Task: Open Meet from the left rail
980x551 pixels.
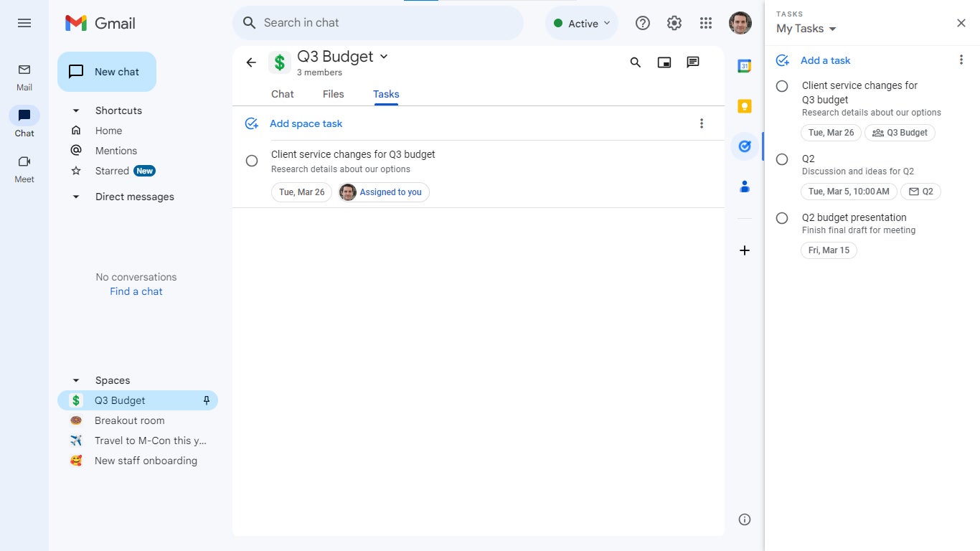Action: [x=24, y=169]
